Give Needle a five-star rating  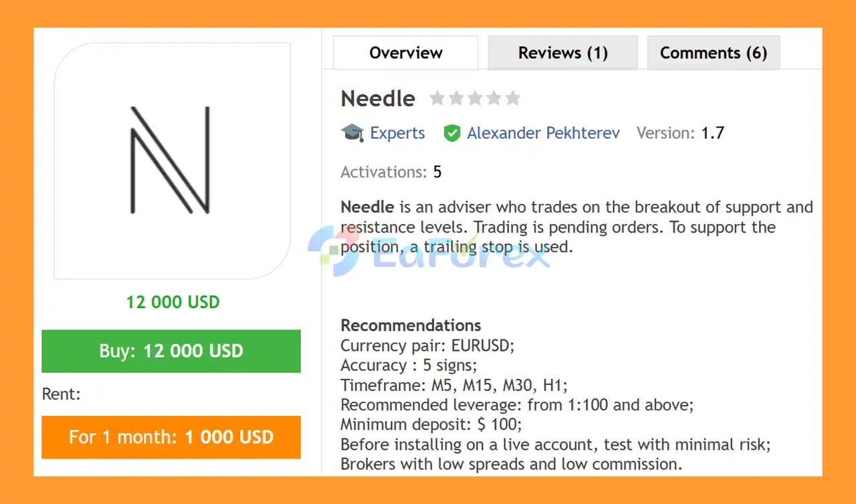click(x=512, y=99)
